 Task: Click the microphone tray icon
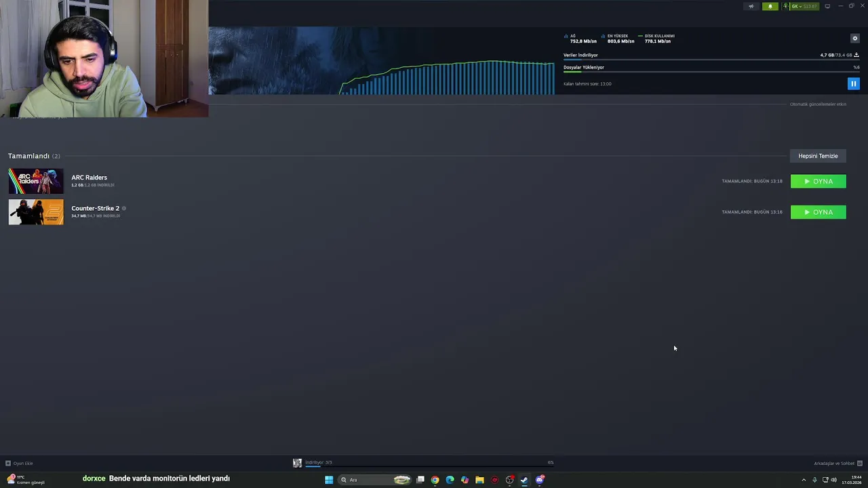pyautogui.click(x=814, y=480)
